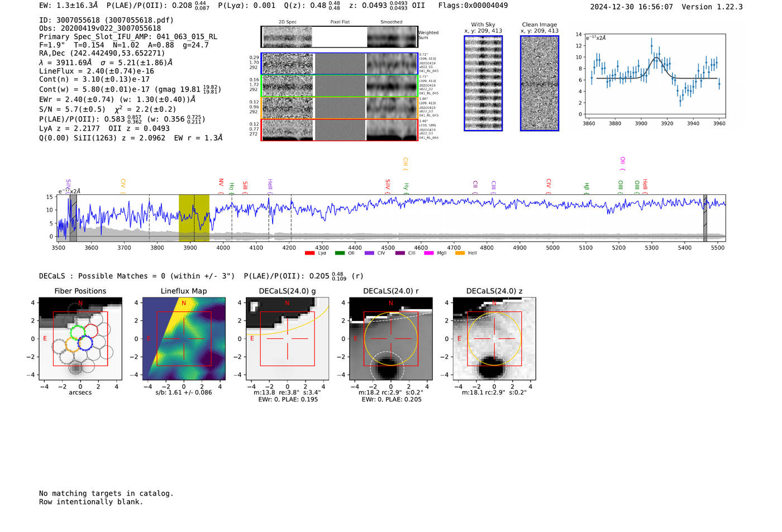Click the SiII line marker label

(x=245, y=188)
